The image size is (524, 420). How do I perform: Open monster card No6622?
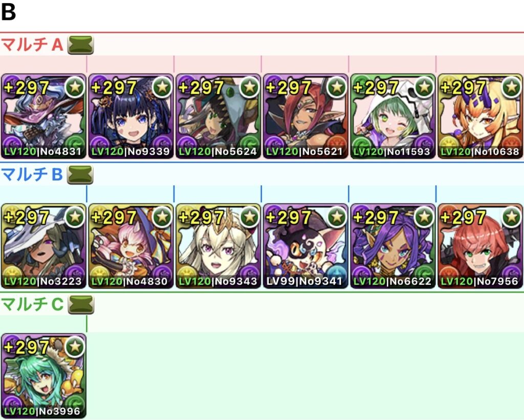coord(393,246)
